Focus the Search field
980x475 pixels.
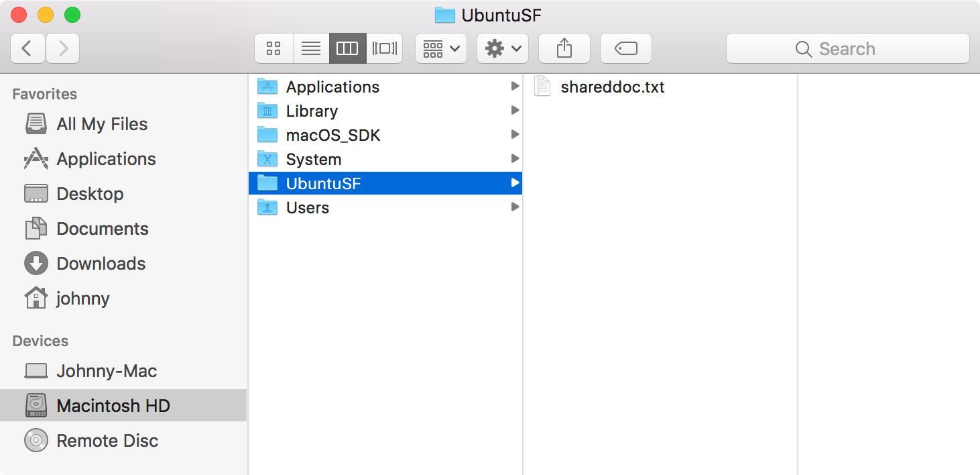(848, 48)
